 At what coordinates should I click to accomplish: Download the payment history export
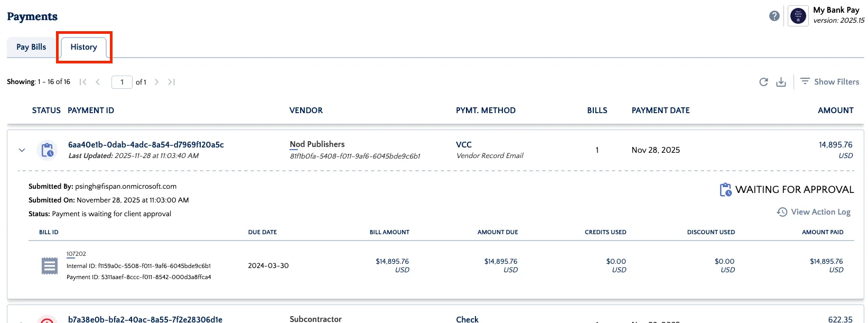tap(781, 82)
